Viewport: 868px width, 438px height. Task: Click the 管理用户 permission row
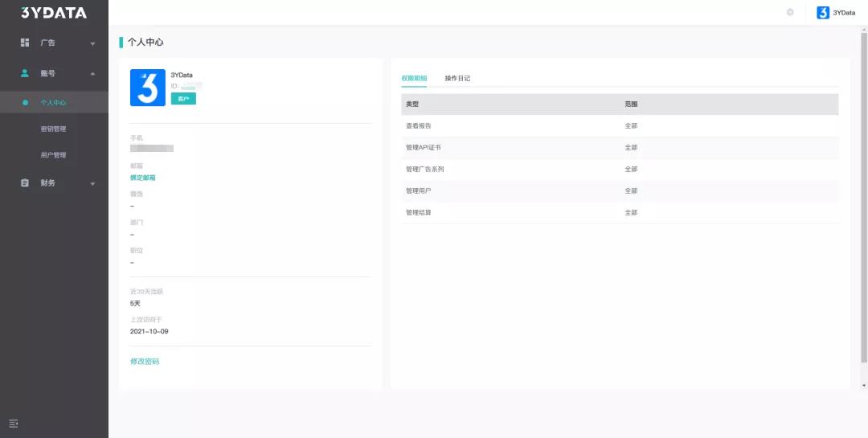(x=620, y=190)
